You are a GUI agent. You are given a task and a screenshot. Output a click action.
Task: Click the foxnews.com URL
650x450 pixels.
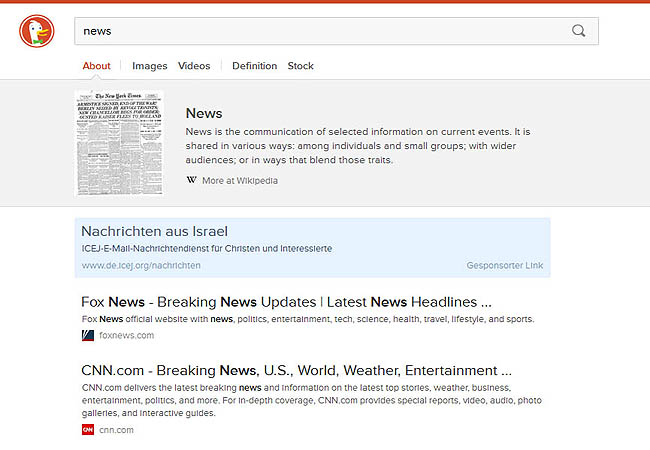126,335
